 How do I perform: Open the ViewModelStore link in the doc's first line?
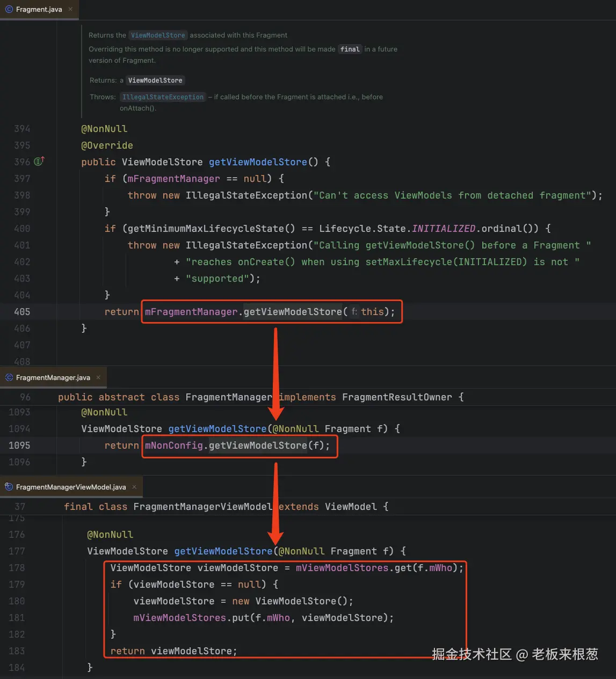(158, 35)
